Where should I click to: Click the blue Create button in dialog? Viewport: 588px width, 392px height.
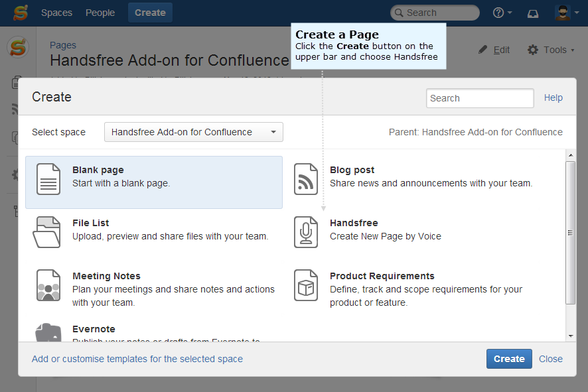[x=509, y=359]
